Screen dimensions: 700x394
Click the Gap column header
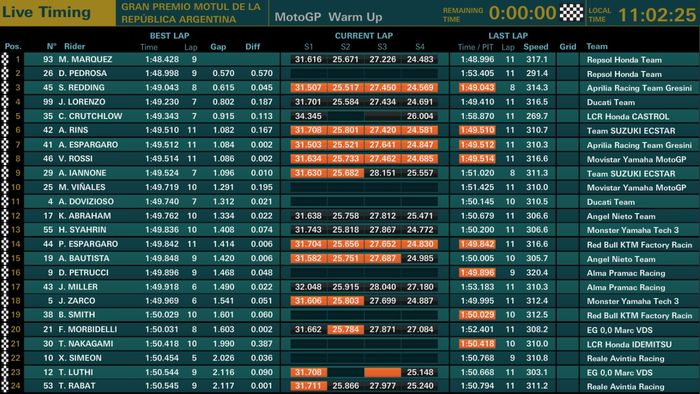[x=218, y=46]
